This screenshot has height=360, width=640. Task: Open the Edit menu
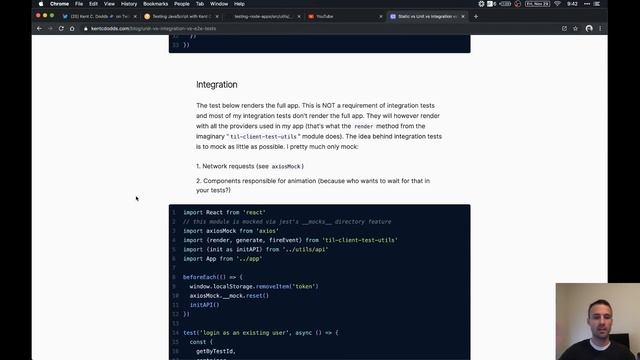93,4
